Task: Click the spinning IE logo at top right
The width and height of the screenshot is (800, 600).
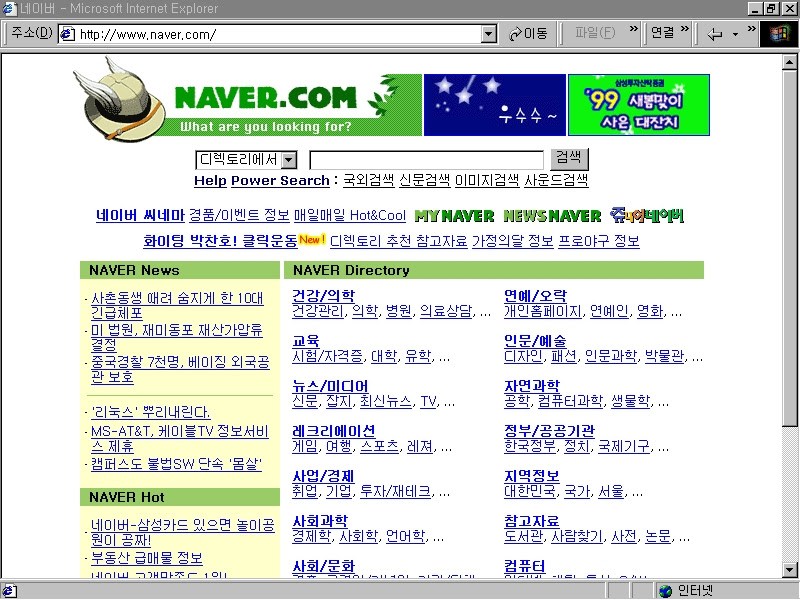Action: (780, 33)
